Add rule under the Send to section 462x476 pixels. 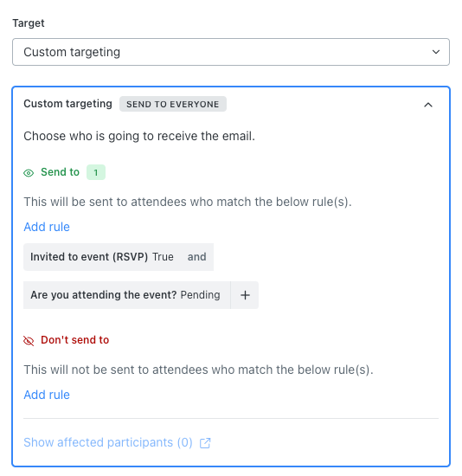(47, 227)
